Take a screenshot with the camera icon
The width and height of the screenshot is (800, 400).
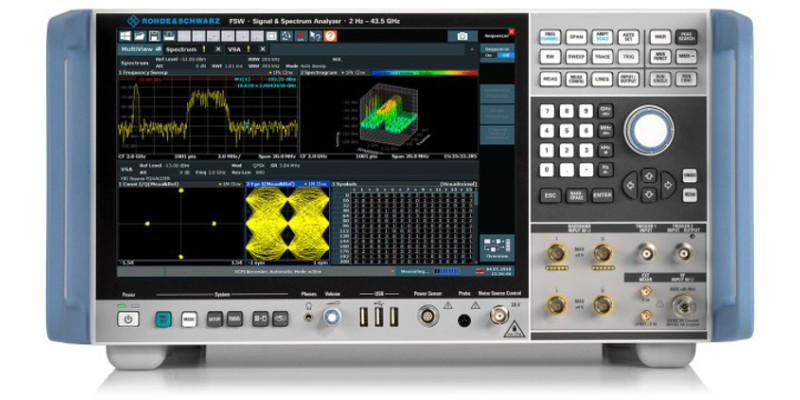[x=462, y=36]
